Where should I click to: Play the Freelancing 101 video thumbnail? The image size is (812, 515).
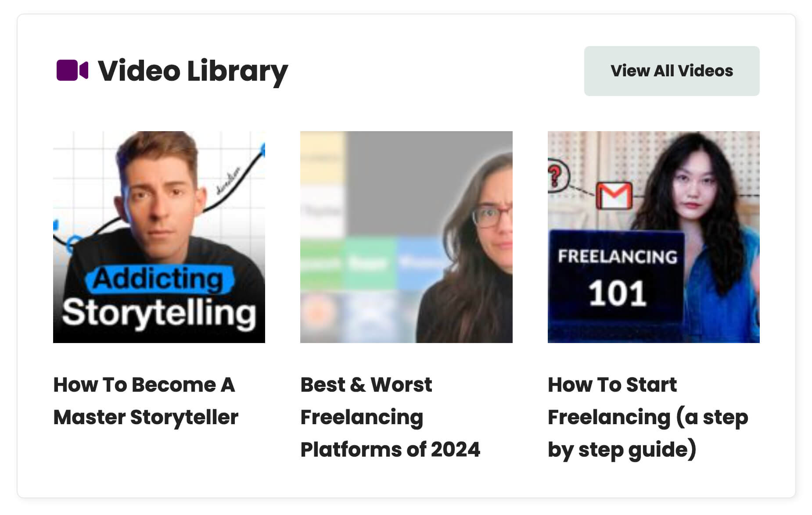tap(654, 236)
